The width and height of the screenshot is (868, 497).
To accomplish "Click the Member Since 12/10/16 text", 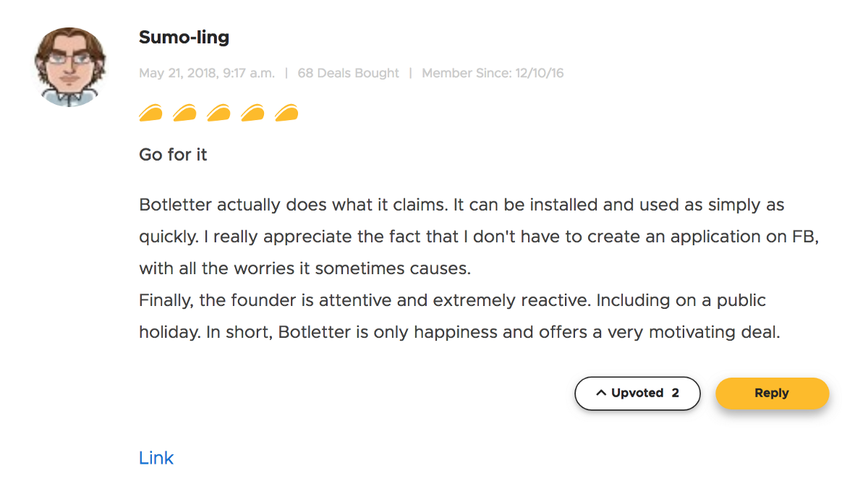I will 493,73.
